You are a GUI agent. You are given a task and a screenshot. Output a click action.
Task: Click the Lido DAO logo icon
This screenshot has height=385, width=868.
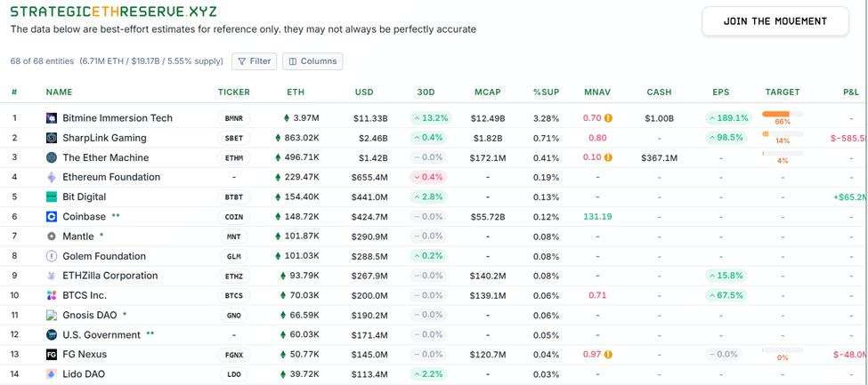(x=52, y=374)
